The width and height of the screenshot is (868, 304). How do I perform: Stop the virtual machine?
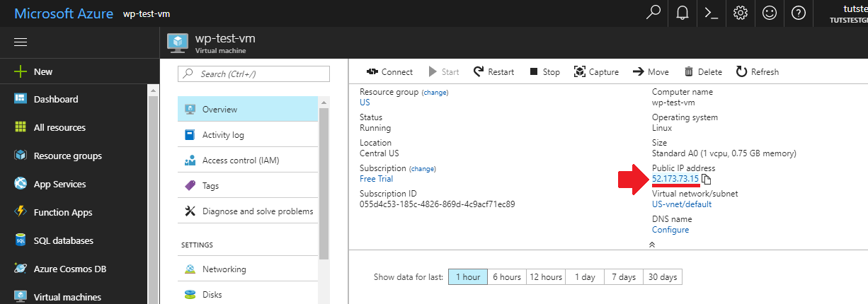pyautogui.click(x=544, y=72)
